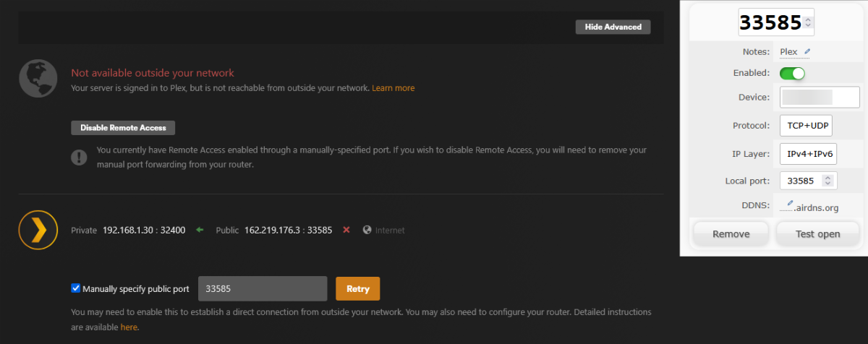Open the IP Layer IPv4+IPv6 dropdown
The height and width of the screenshot is (344, 868).
pos(808,154)
